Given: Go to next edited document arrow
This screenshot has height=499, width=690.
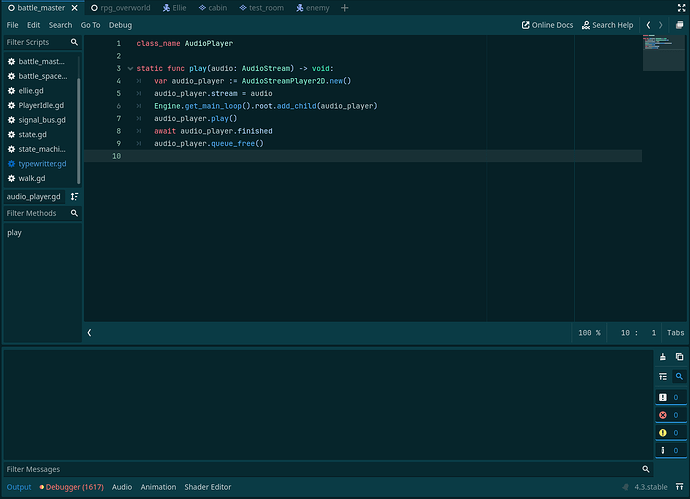Looking at the screenshot, I should click(x=661, y=25).
